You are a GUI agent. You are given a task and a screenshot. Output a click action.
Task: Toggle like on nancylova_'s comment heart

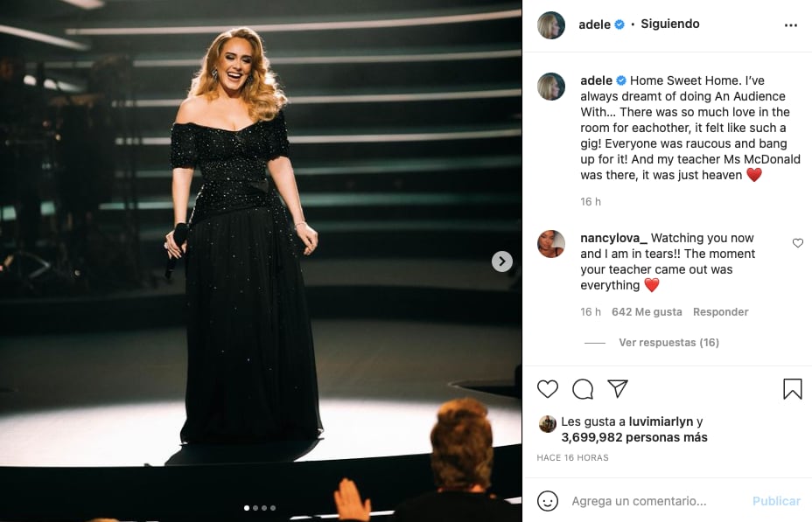coord(797,244)
